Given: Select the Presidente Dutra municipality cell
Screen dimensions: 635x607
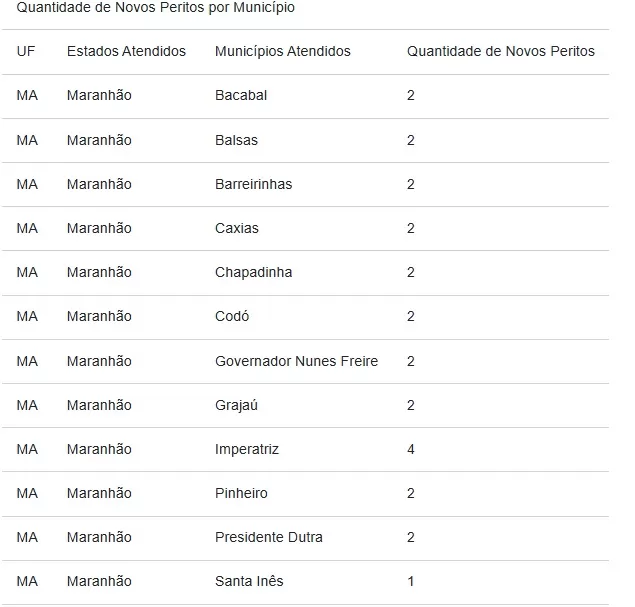Looking at the screenshot, I should point(268,537).
